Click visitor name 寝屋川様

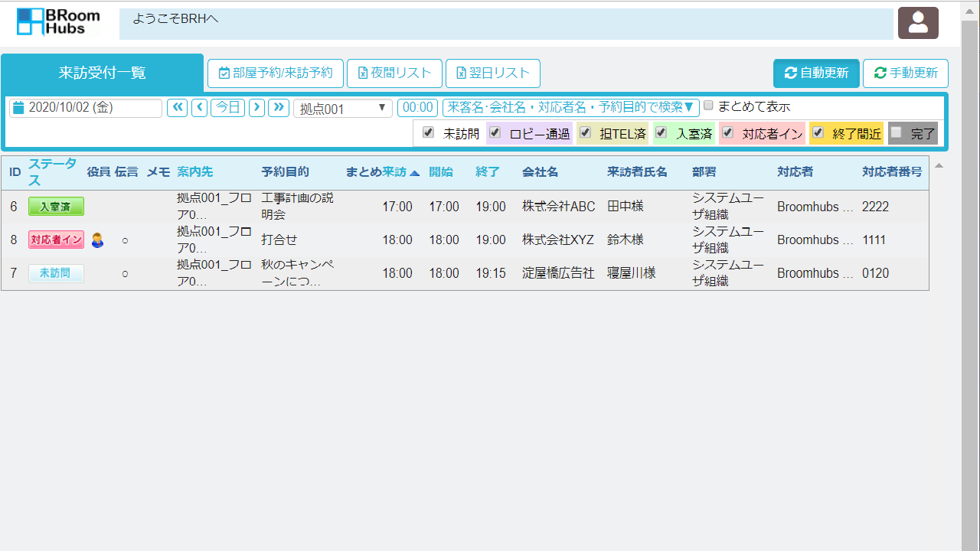pos(632,273)
